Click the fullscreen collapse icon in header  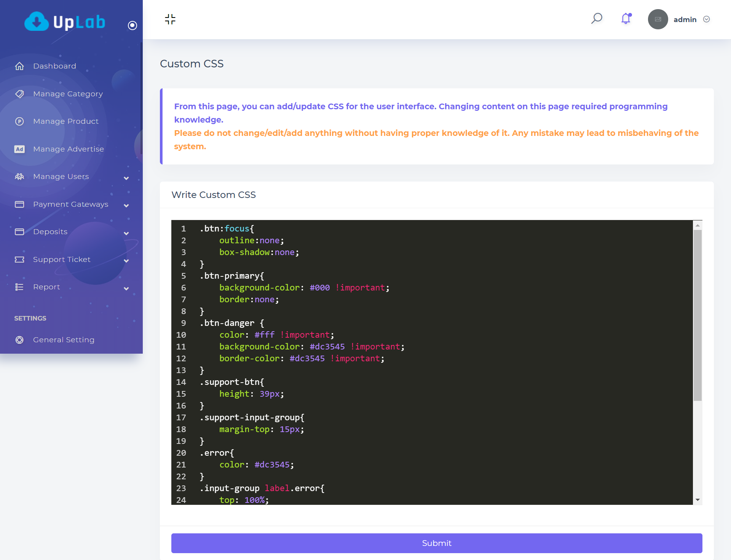[170, 19]
